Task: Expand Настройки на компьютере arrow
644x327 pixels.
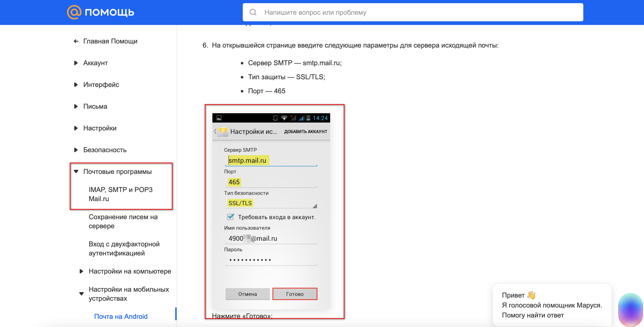Action: (x=81, y=272)
